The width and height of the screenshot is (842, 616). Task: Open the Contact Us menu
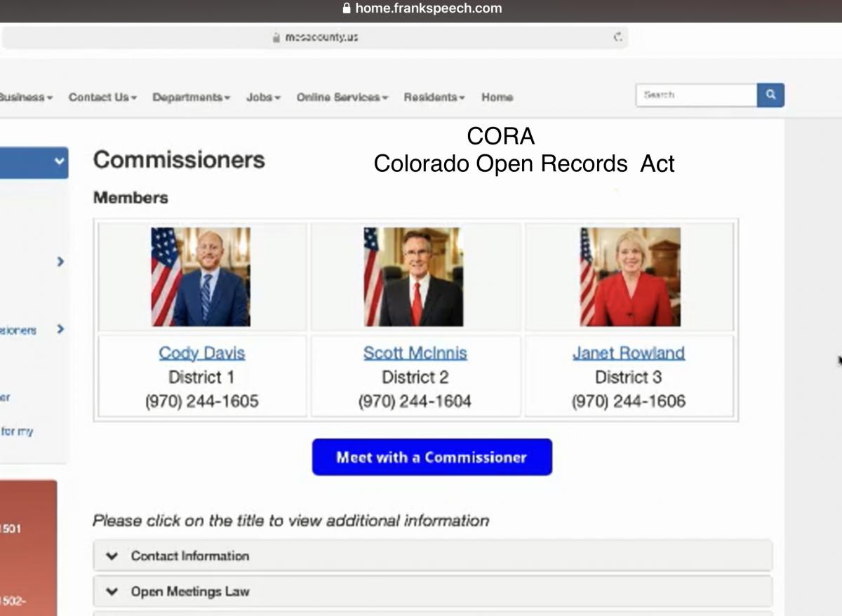(x=102, y=98)
